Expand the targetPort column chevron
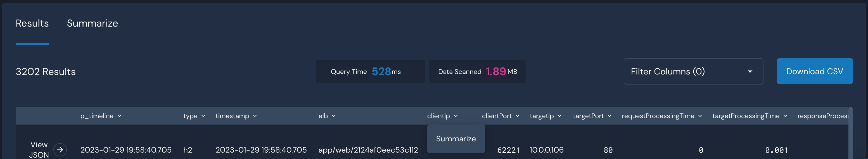This screenshot has height=159, width=868. [609, 116]
